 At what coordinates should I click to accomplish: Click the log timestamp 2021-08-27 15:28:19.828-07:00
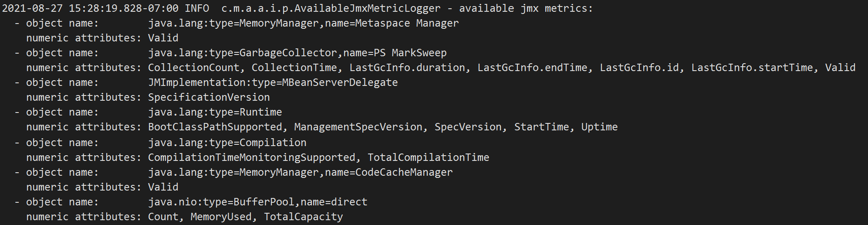pyautogui.click(x=90, y=8)
